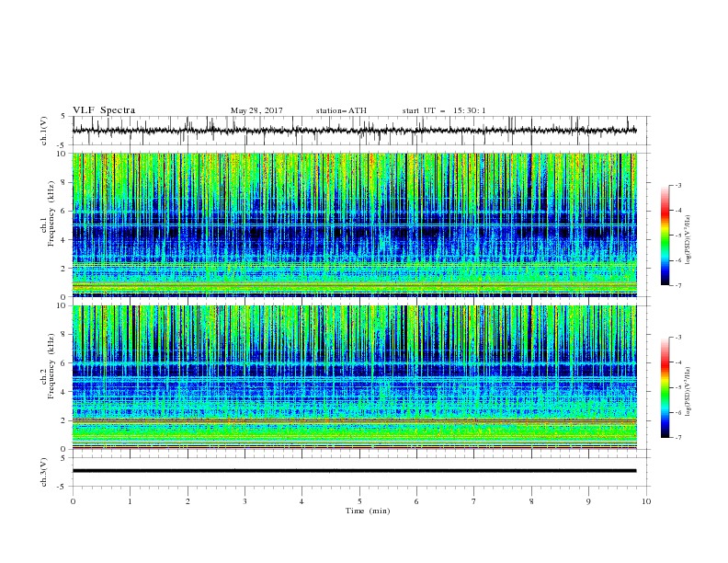This screenshot has width=728, height=563.
Task: Click the ch.1 voltage waveform trace
Action: click(354, 131)
